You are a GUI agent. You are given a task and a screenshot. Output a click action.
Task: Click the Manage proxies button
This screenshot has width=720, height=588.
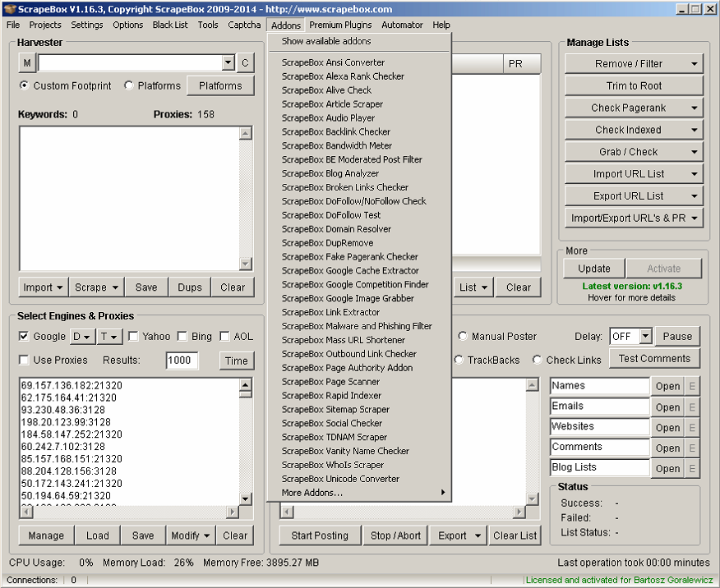tap(46, 535)
